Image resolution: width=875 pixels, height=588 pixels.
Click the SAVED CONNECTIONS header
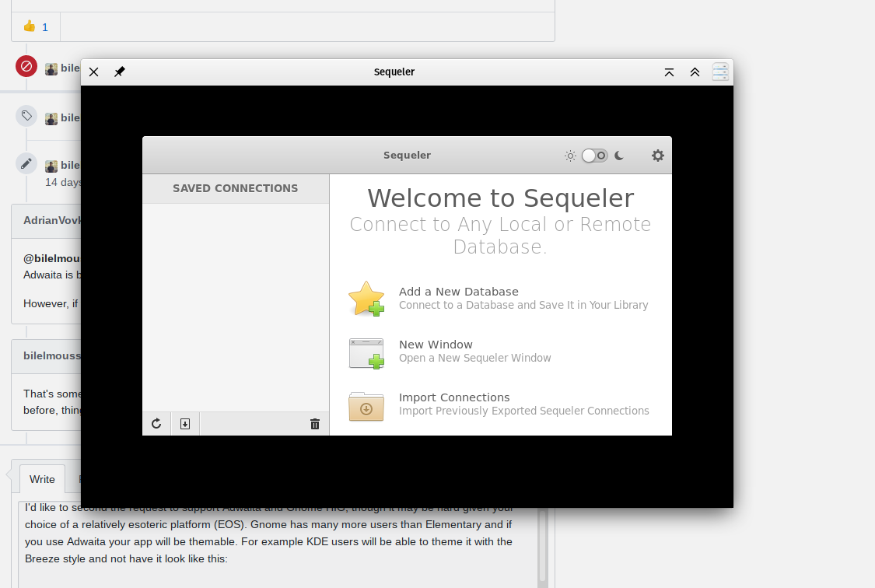(236, 188)
